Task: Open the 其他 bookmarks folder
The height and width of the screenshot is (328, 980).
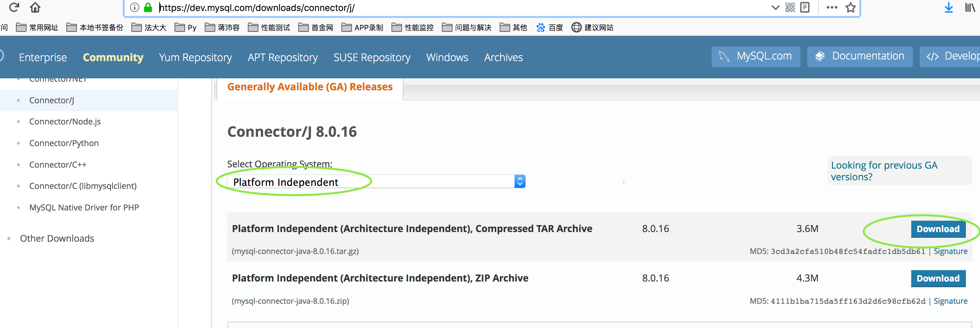Action: coord(514,28)
